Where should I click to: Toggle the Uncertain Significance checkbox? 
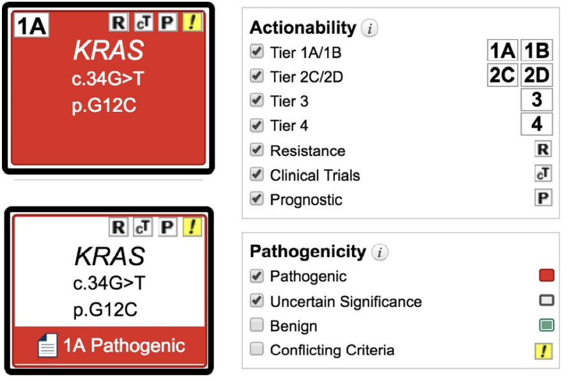coord(257,300)
